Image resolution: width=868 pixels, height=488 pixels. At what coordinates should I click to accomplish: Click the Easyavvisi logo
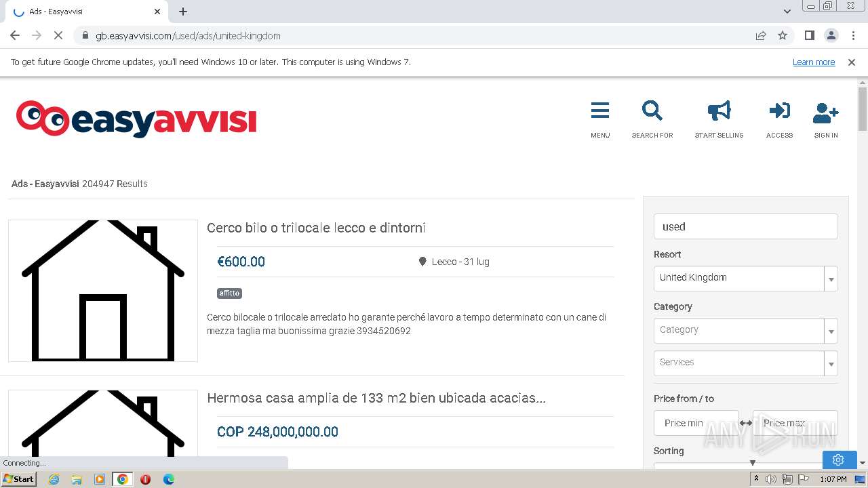136,119
